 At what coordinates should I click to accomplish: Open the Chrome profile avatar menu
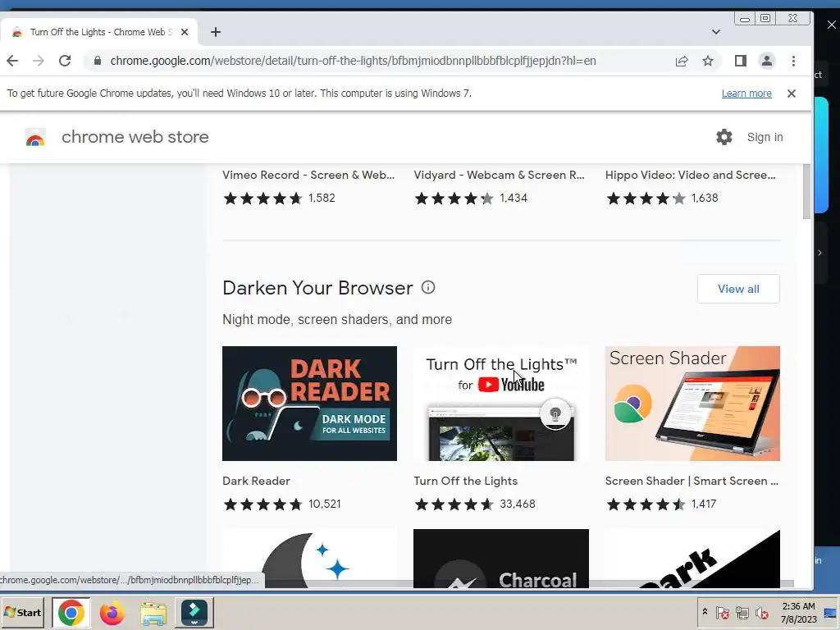tap(767, 61)
